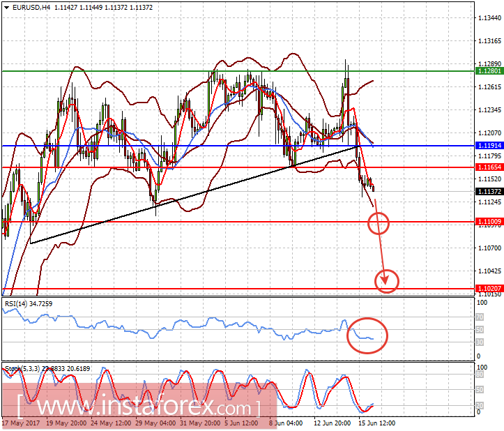Viewport: 504px width, 431px height.
Task: Select the blue 1.11914 price level label
Action: click(x=489, y=146)
